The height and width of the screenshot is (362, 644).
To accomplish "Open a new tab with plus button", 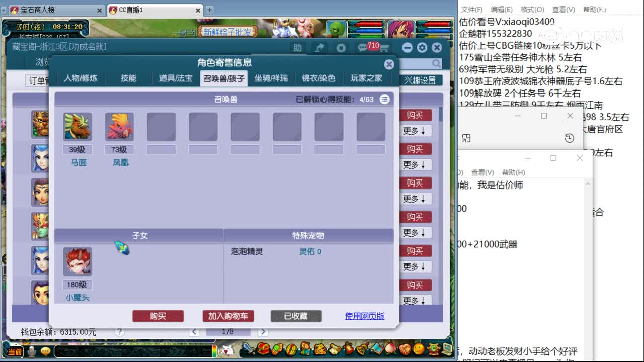I will (x=210, y=10).
